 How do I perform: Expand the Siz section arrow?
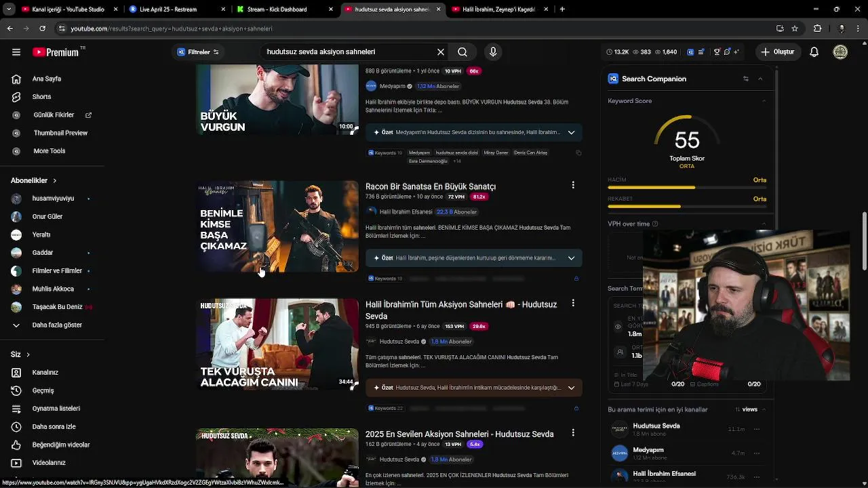[x=28, y=354]
